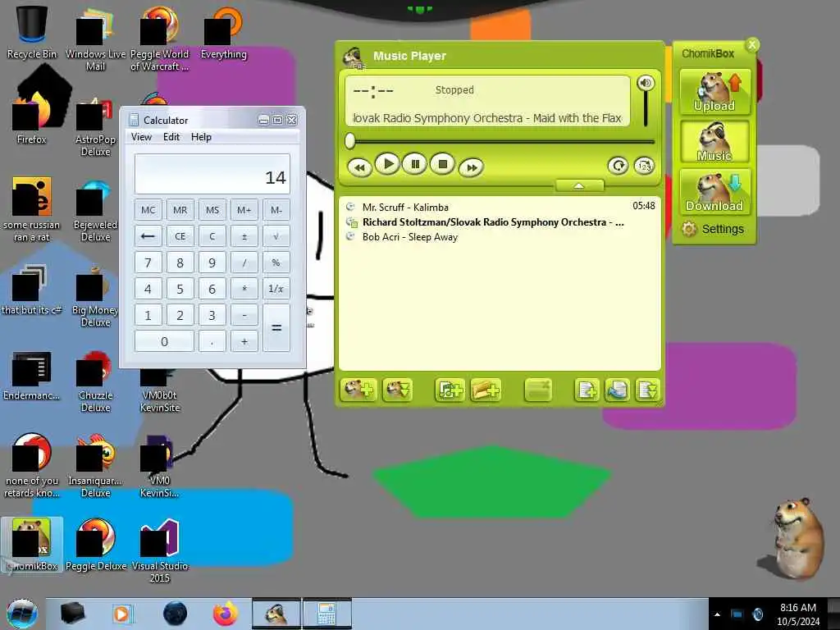The width and height of the screenshot is (840, 630).
Task: Open the Calculator View menu
Action: (x=141, y=137)
